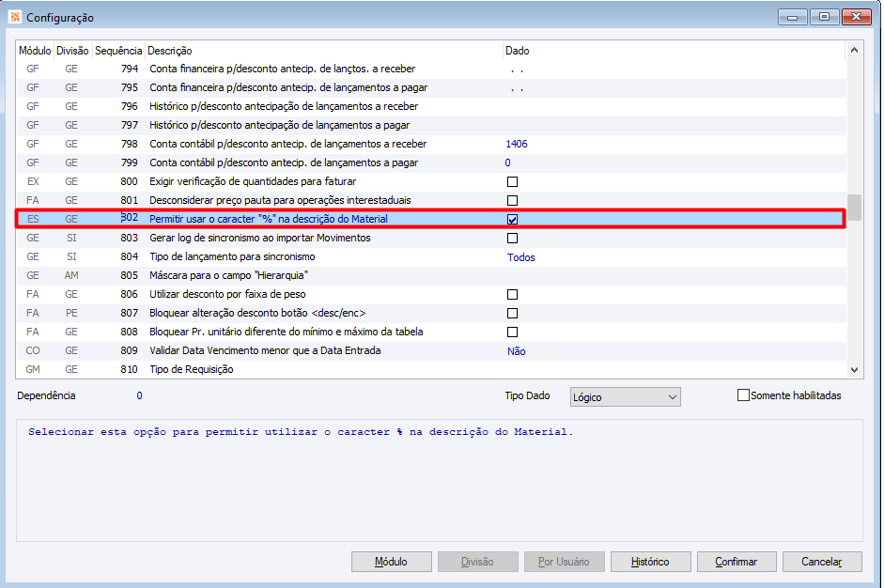
Task: Click the Por Usuário button
Action: click(x=564, y=562)
